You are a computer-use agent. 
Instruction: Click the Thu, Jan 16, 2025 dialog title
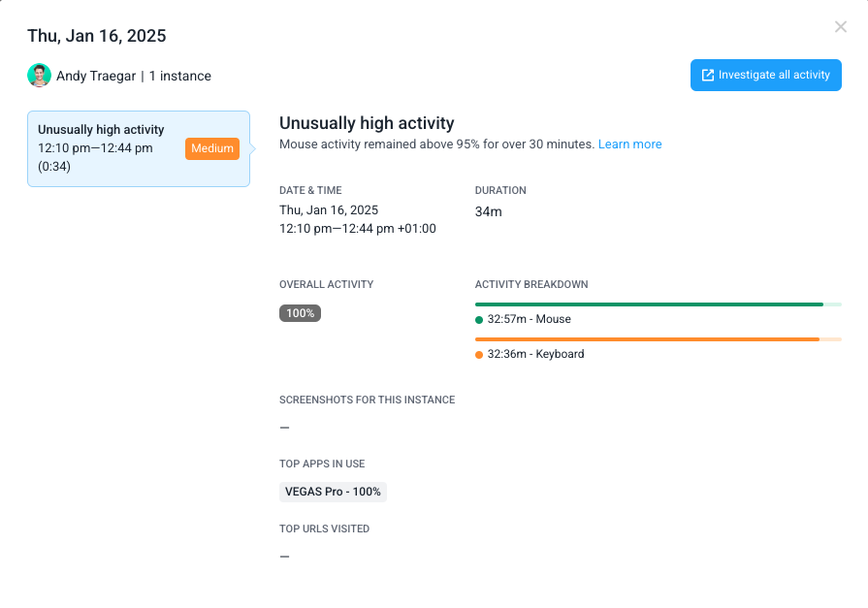pos(97,36)
